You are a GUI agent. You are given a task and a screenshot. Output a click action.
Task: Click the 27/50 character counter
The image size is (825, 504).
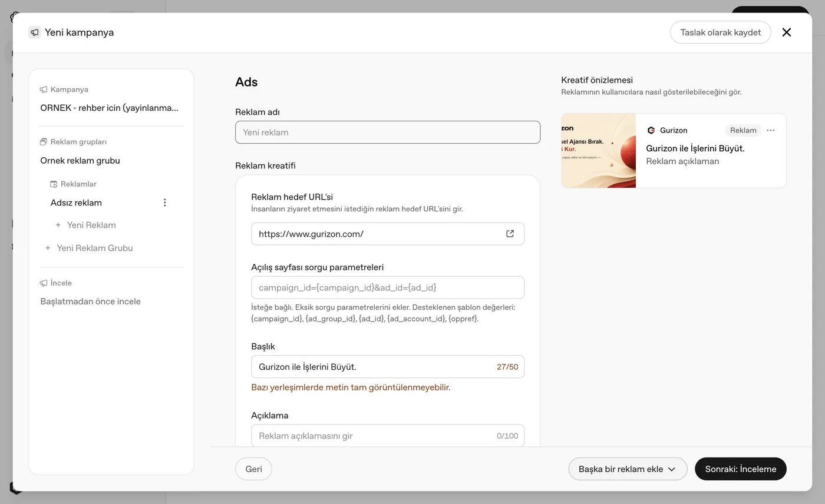click(507, 367)
